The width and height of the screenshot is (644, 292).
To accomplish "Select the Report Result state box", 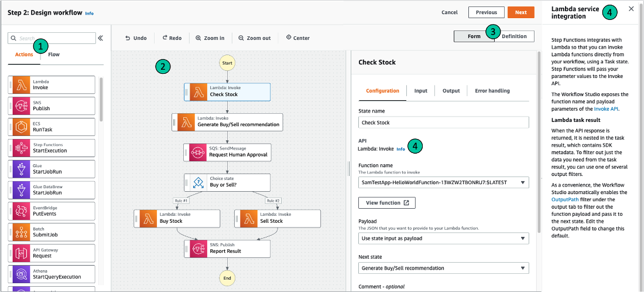I will tap(227, 249).
